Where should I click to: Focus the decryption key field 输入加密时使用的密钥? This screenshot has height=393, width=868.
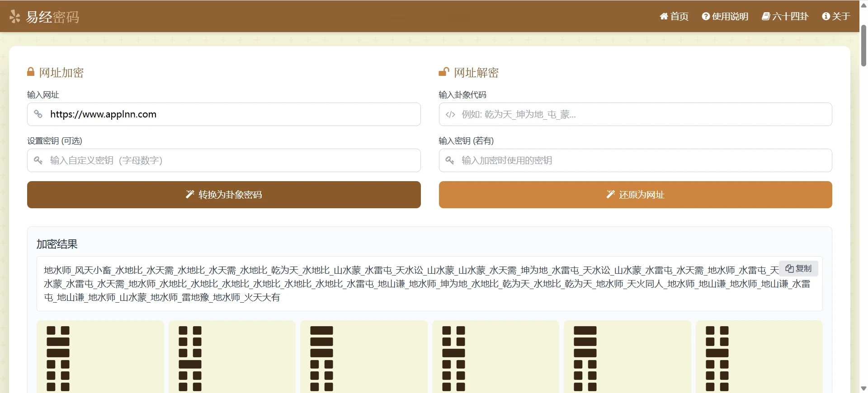tap(635, 160)
